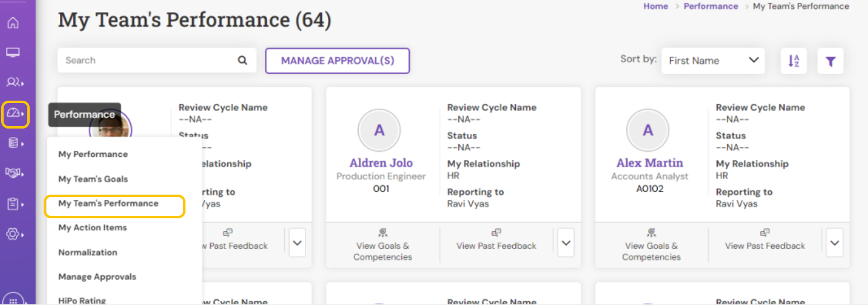
Task: Click 'Ravi Vyas' on Alex Martin card
Action: [736, 204]
